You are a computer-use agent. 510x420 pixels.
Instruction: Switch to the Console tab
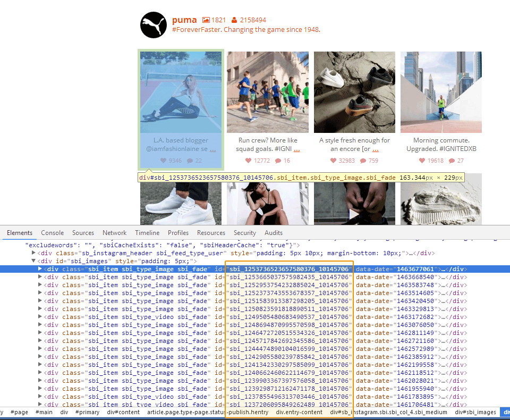click(x=53, y=233)
